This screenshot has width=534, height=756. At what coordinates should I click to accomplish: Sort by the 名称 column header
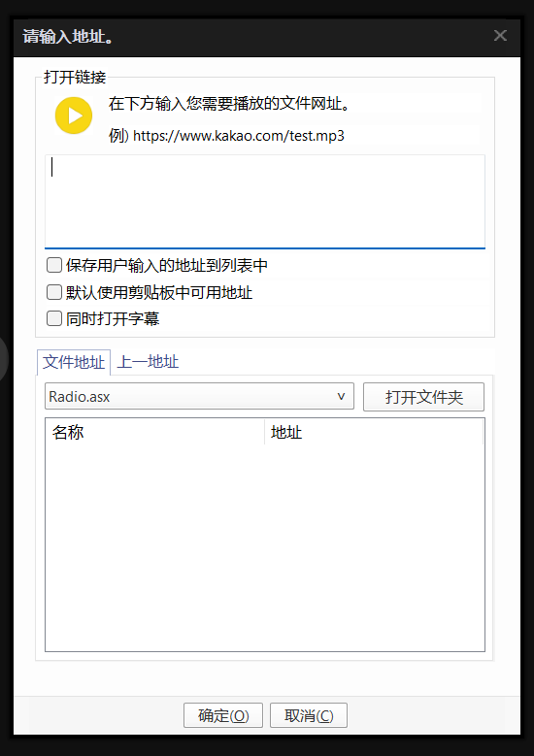click(154, 432)
